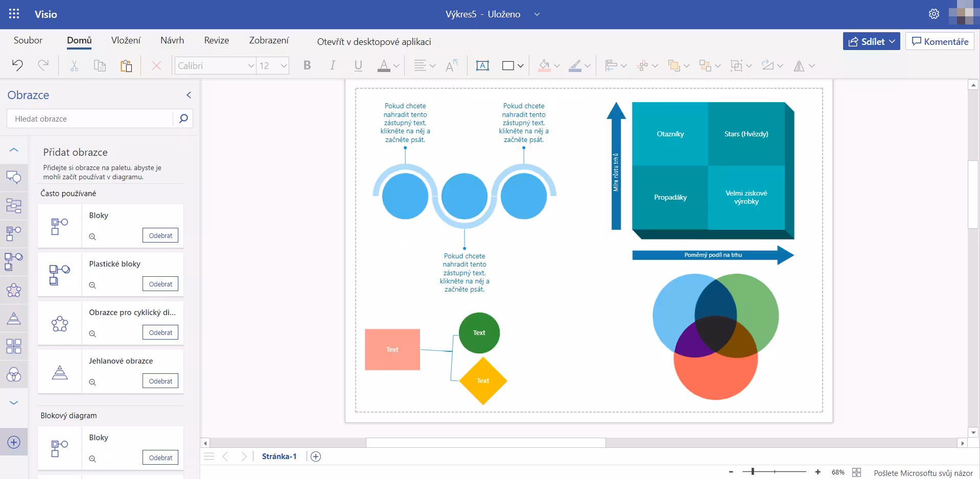Open the fill color bucket

544,65
